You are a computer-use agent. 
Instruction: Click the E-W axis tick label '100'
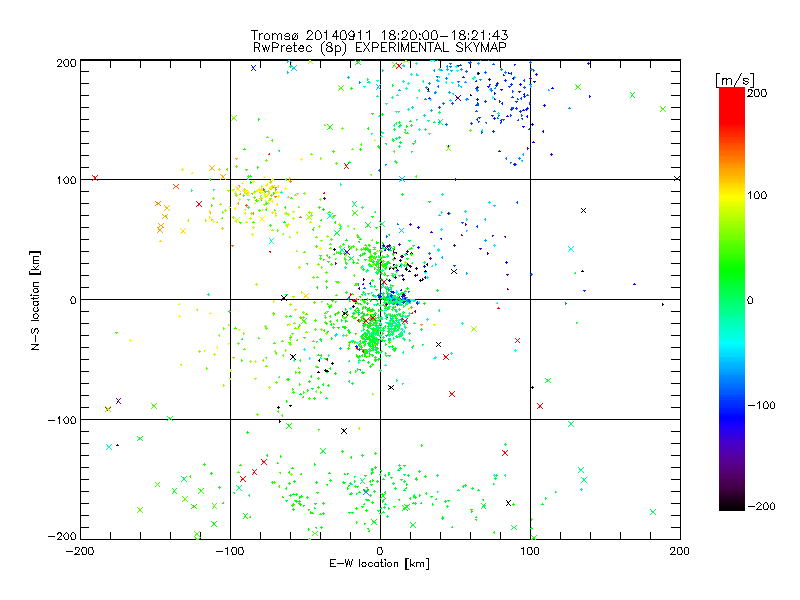pyautogui.click(x=530, y=551)
